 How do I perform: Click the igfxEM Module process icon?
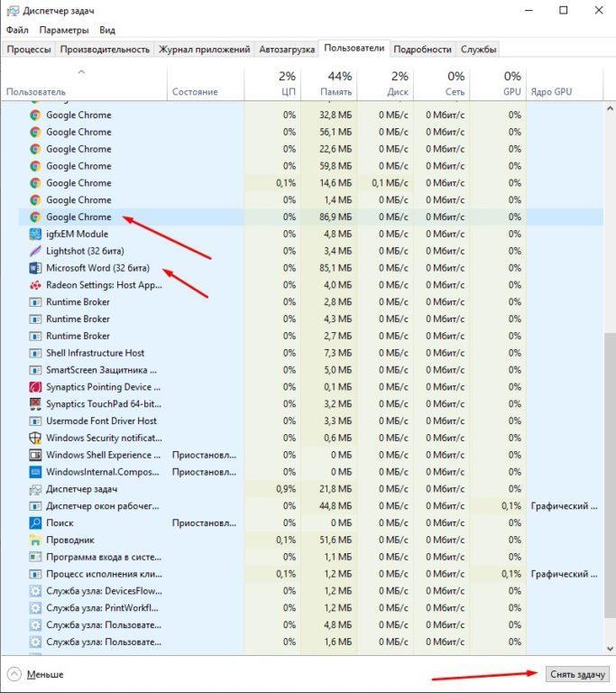click(x=35, y=234)
